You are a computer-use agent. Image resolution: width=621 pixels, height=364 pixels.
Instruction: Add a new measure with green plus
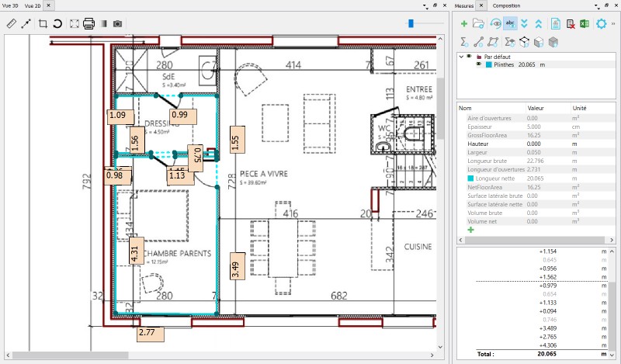click(463, 24)
